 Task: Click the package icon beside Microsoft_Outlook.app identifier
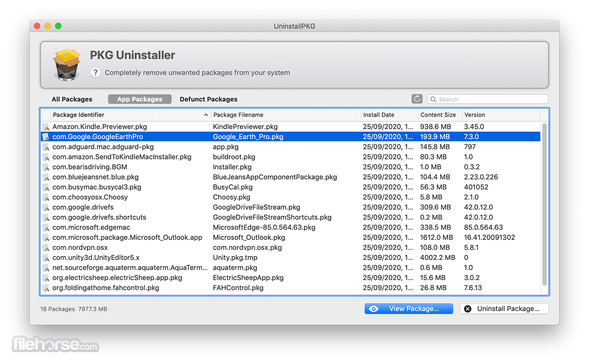[x=46, y=238]
